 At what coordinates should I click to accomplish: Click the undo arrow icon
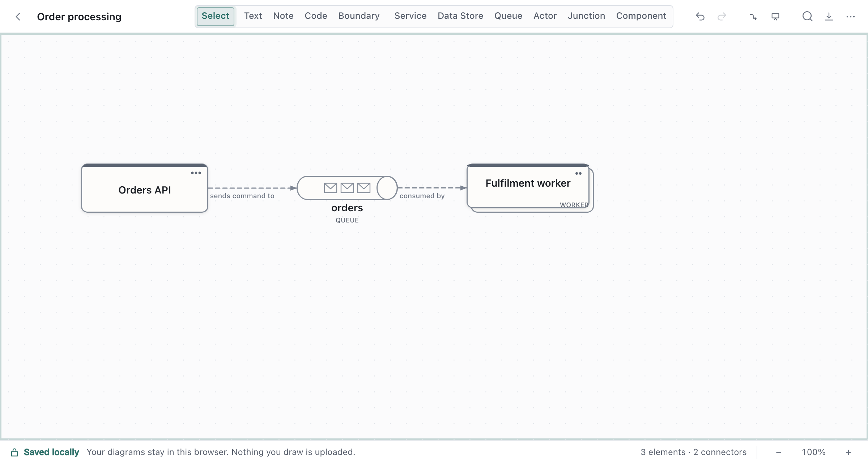[700, 17]
